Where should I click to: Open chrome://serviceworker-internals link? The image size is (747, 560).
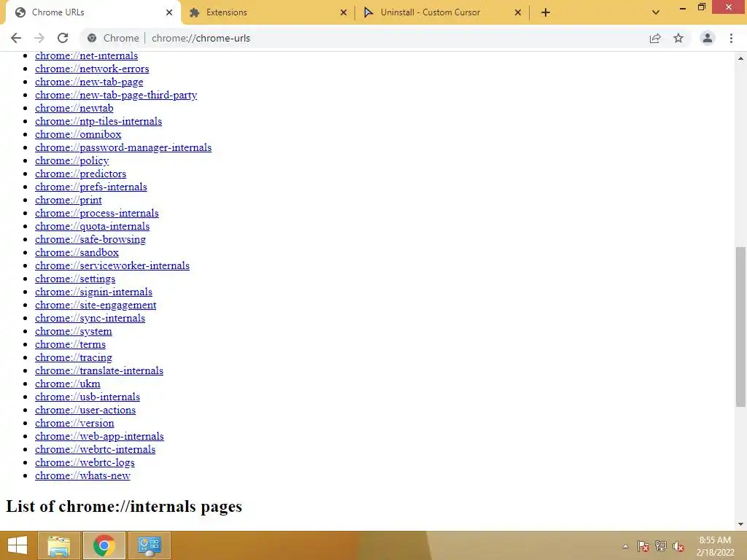point(112,265)
